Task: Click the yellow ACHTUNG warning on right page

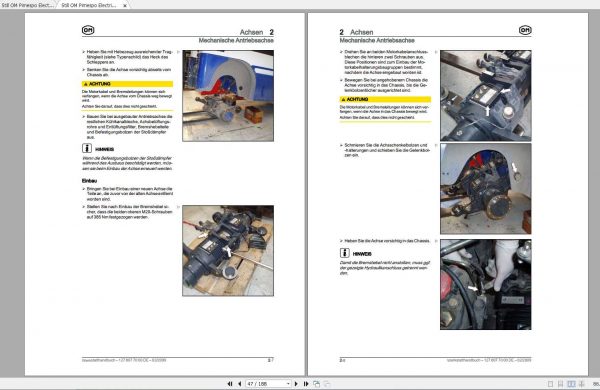Action: click(x=385, y=100)
